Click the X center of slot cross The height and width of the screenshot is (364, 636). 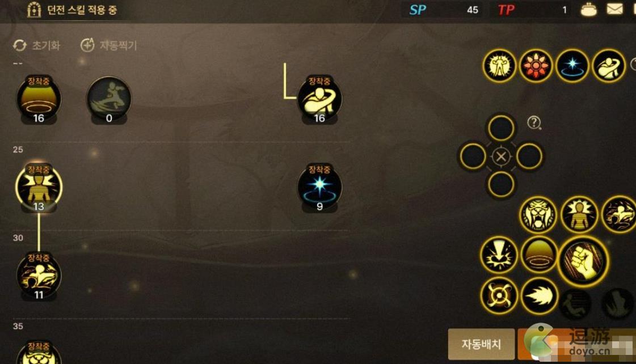501,156
